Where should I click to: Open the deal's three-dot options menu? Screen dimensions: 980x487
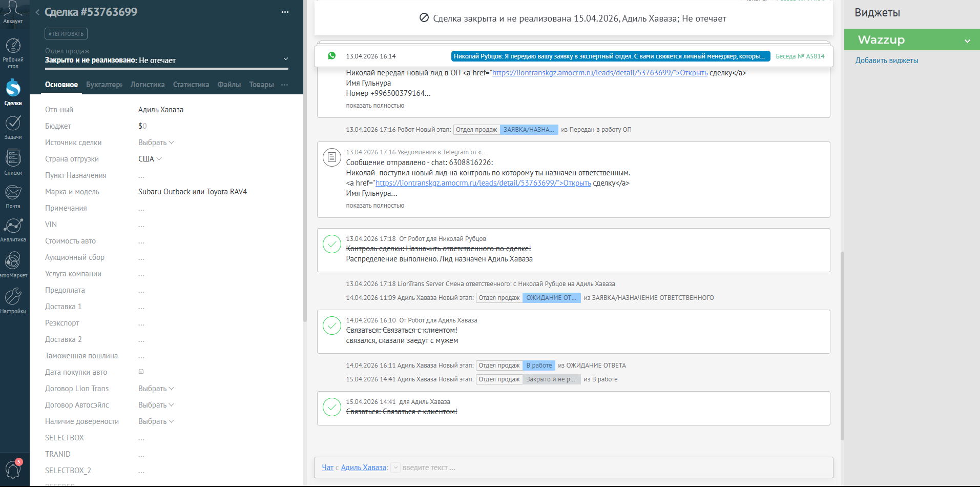point(285,12)
